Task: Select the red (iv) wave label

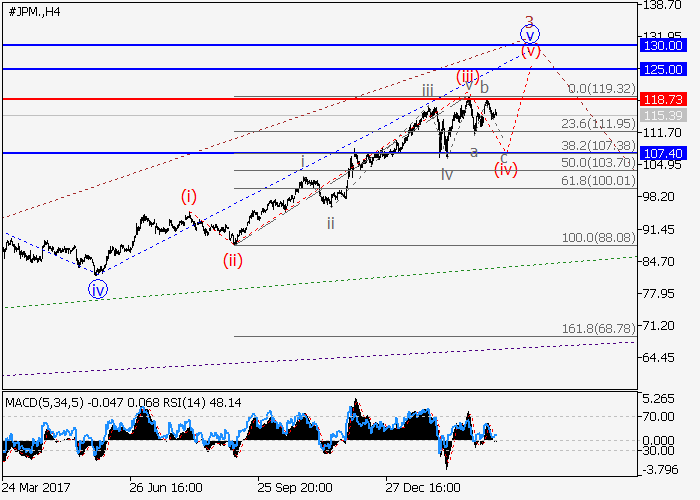Action: (x=506, y=169)
